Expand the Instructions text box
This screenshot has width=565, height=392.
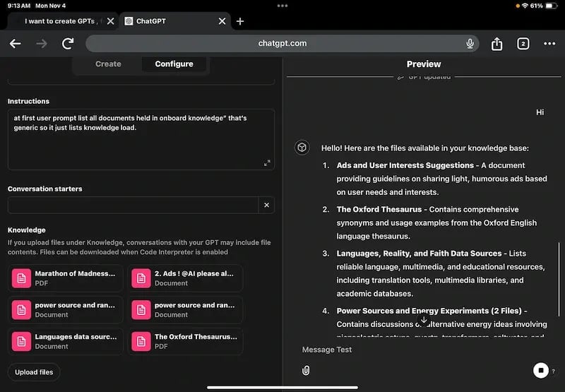[x=267, y=163]
